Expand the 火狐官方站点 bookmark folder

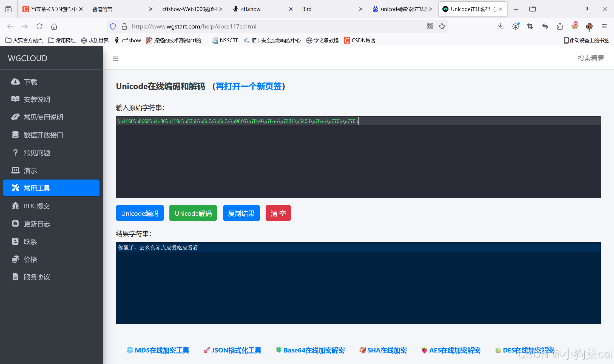(24, 40)
